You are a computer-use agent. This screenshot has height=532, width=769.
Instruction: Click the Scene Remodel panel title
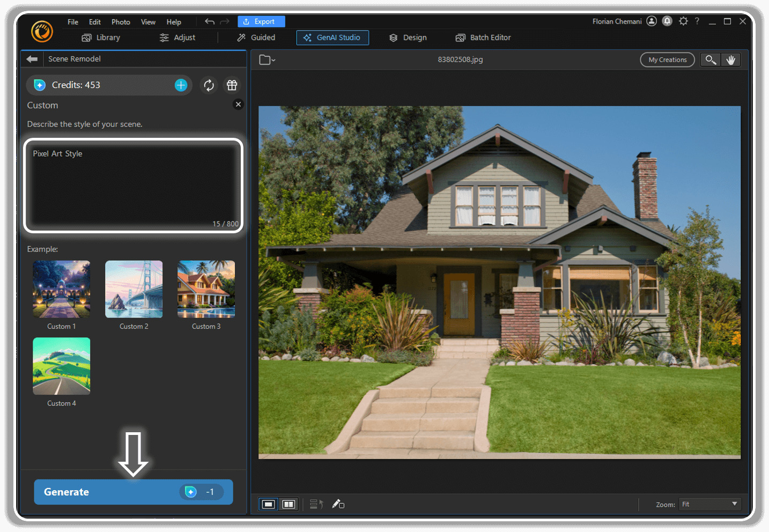75,59
